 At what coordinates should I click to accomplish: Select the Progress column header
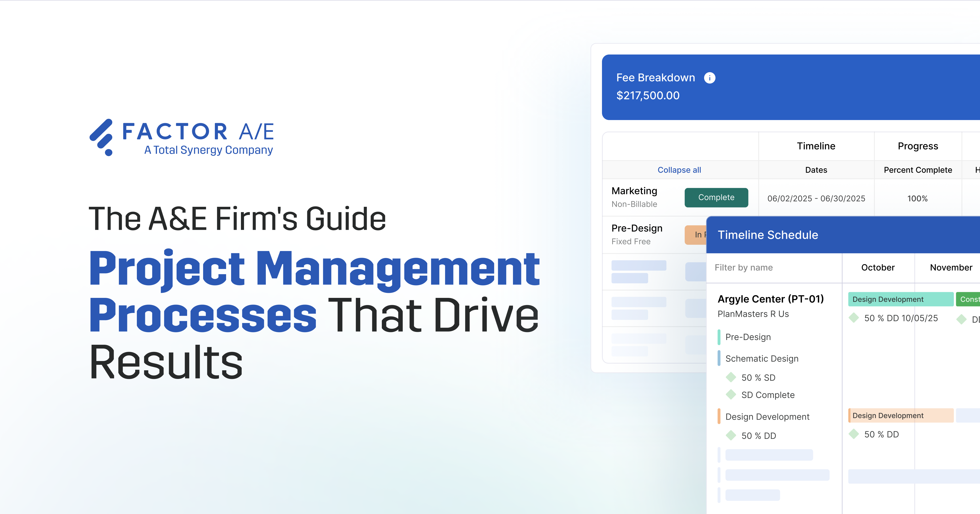coord(918,146)
